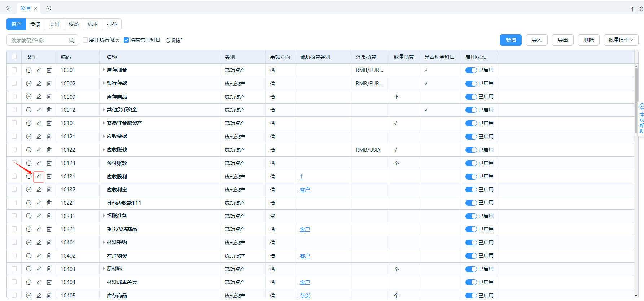Open the 客户 link in 应收利息 row

(305, 190)
